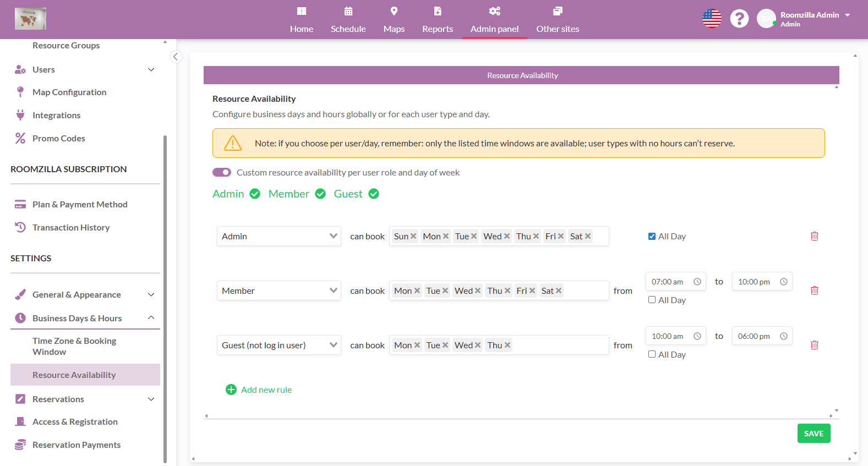
Task: Click the green SAVE button
Action: 814,434
